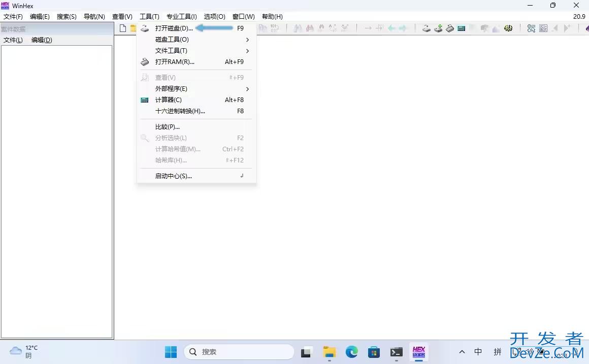Open the 搜索(S) menu

pyautogui.click(x=67, y=17)
